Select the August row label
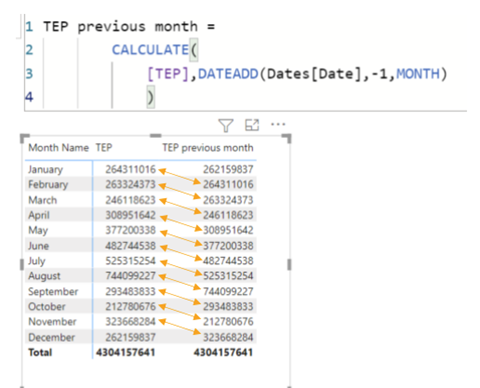Image resolution: width=480 pixels, height=388 pixels. point(44,276)
